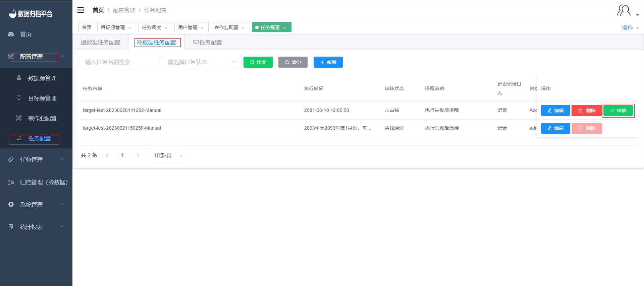Click the green 审核 button
This screenshot has height=286, width=644.
[x=618, y=111]
